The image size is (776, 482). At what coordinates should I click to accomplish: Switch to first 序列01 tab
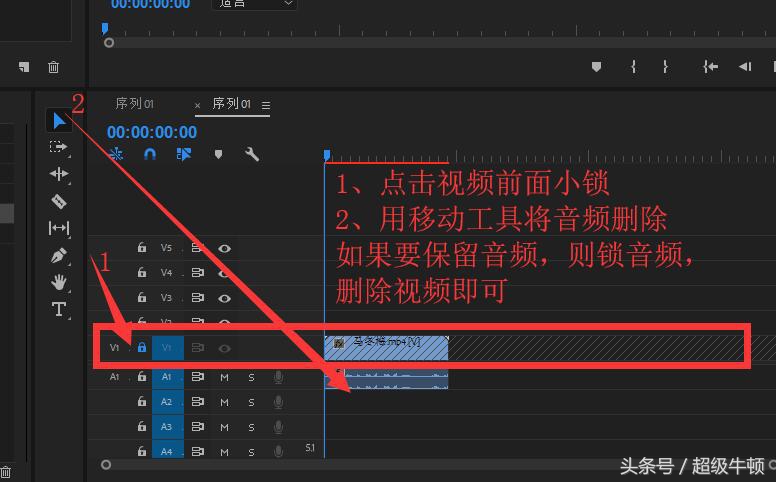coord(134,103)
